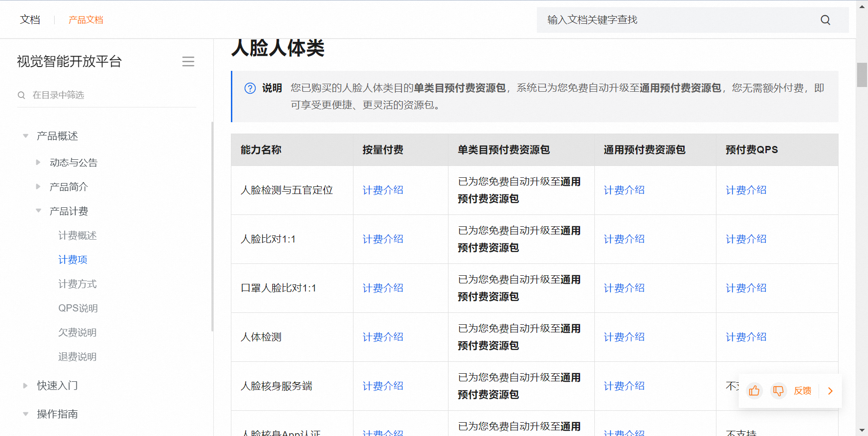Click the 人脸人体类 heading

click(x=278, y=48)
